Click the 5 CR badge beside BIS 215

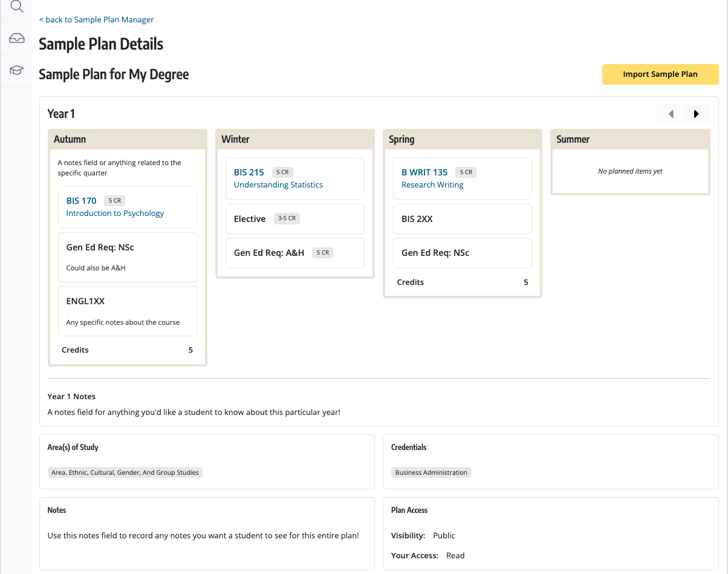[282, 172]
